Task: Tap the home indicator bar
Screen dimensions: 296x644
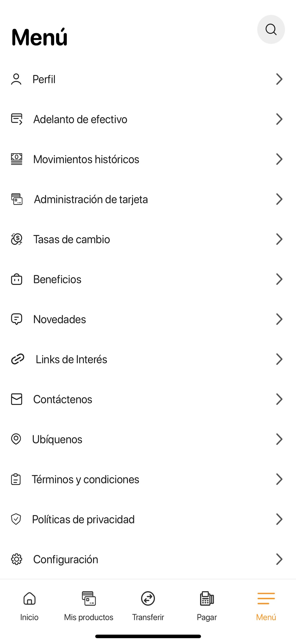Action: [148, 636]
